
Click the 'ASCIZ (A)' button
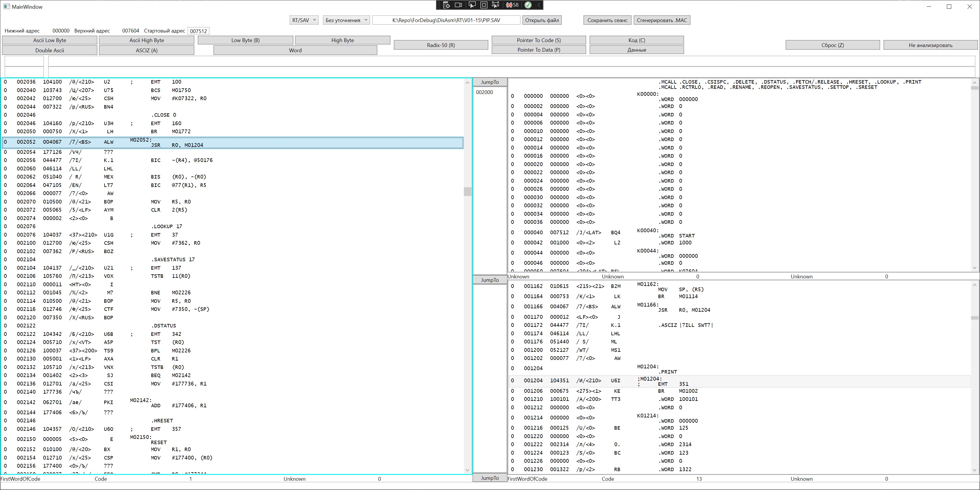146,50
